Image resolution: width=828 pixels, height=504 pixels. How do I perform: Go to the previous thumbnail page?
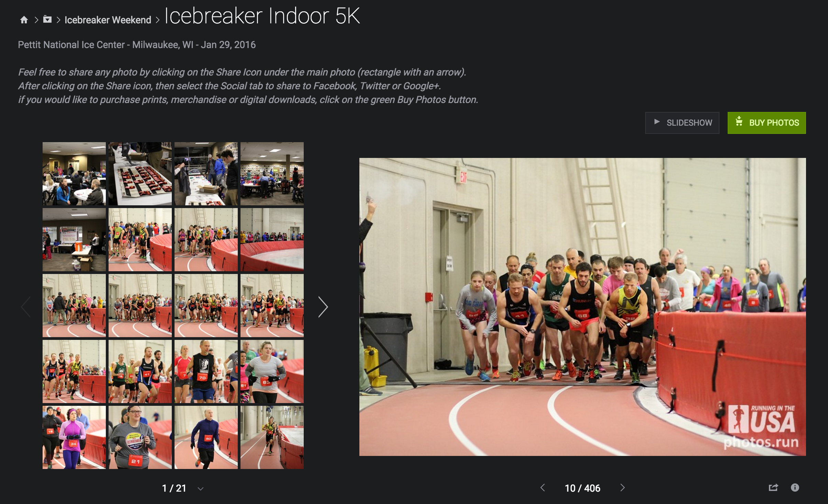[26, 307]
